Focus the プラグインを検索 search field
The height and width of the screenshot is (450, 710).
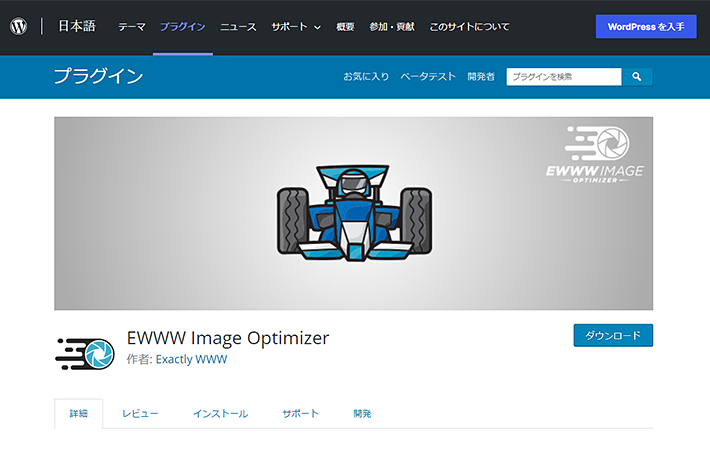point(564,77)
